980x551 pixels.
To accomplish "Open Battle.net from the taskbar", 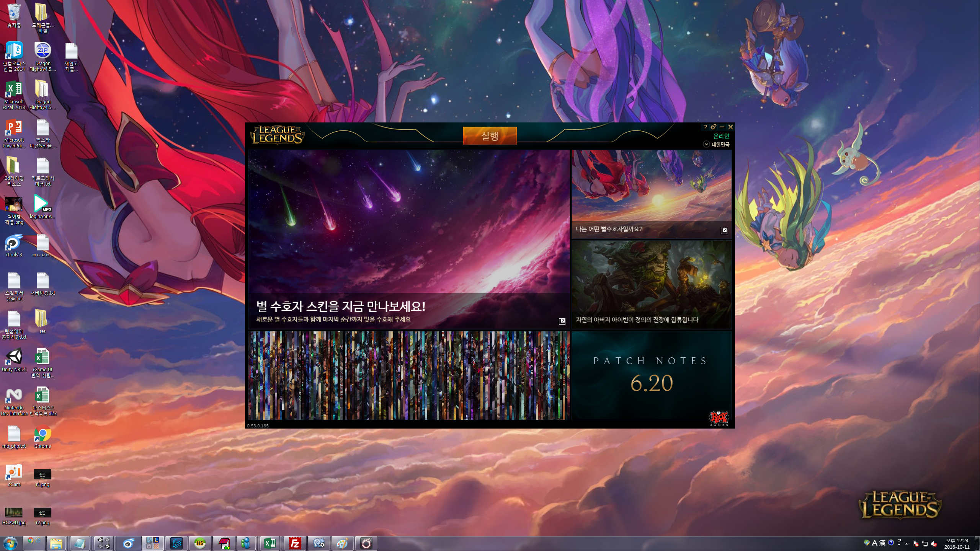I will (176, 543).
